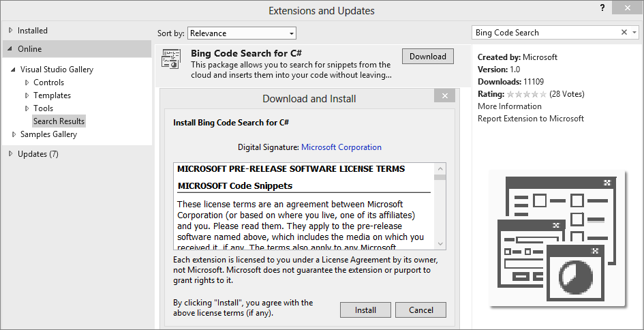Expand the Installed category
This screenshot has width=644, height=330.
[11, 31]
